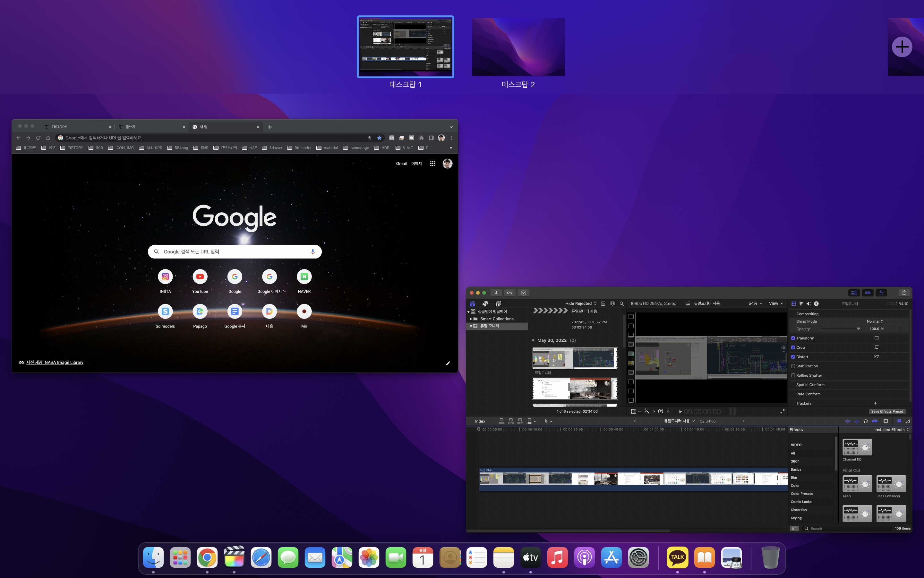Enable the Stabilization checkbox
924x578 pixels.
tap(793, 366)
